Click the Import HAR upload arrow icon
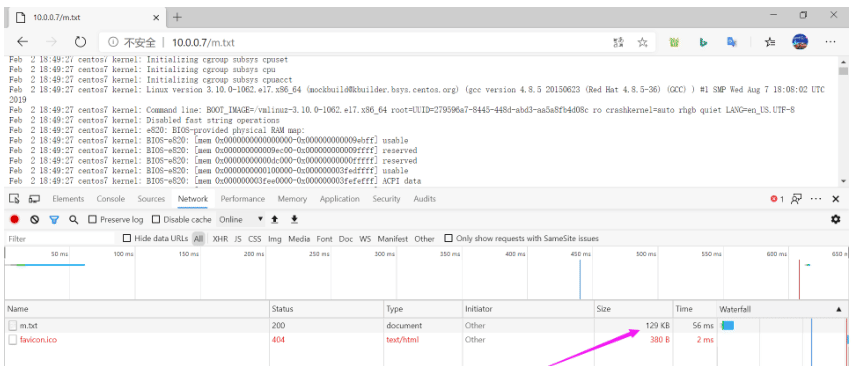Viewport: 854px width, 366px height. tap(275, 219)
